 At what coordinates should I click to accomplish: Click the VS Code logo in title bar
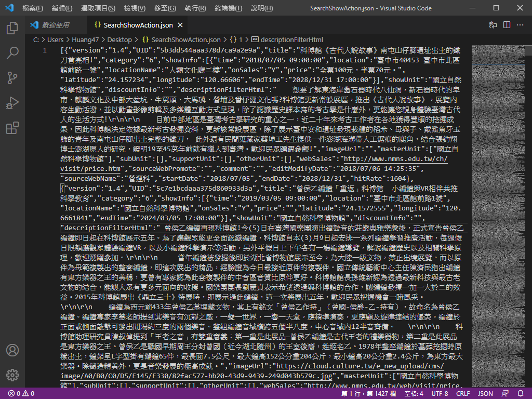[9, 8]
